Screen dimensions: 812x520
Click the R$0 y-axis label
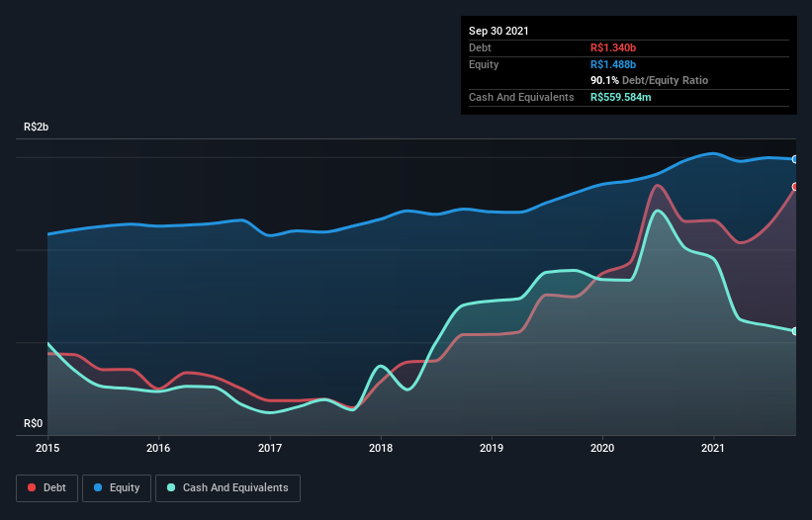pos(34,424)
